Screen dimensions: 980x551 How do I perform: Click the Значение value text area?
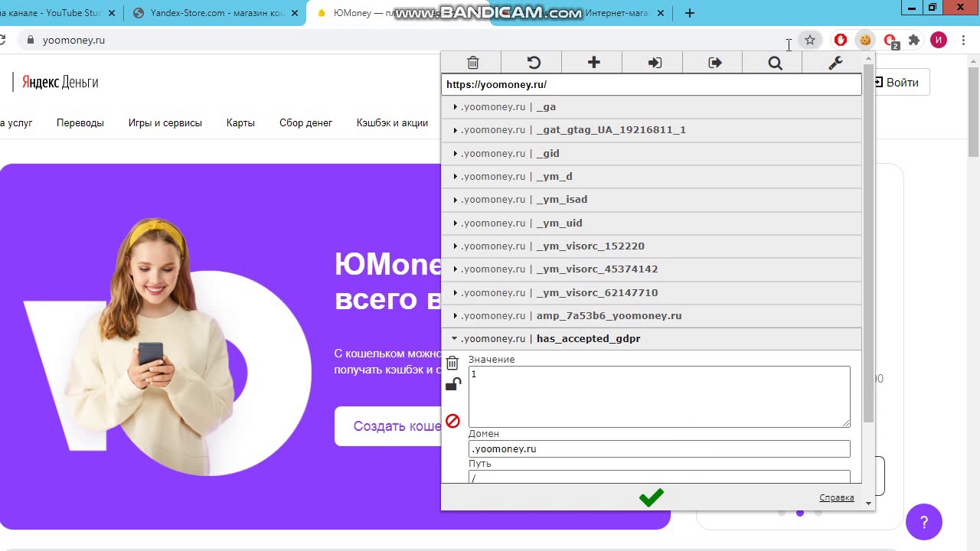tap(659, 396)
